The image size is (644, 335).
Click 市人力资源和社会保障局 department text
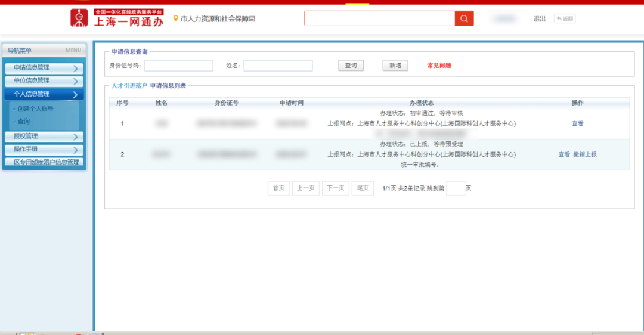coord(218,19)
